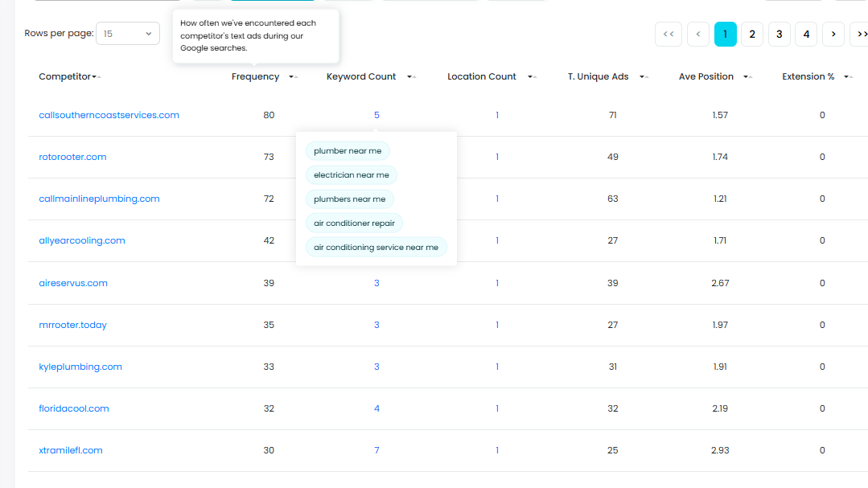Click keyword count 5 for callsoutherncoastservices.com

[x=376, y=115]
